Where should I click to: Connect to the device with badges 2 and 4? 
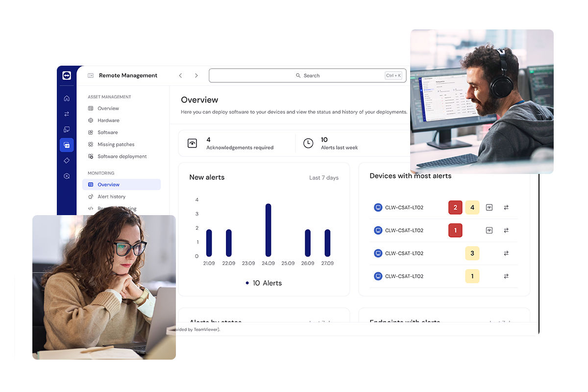click(506, 207)
